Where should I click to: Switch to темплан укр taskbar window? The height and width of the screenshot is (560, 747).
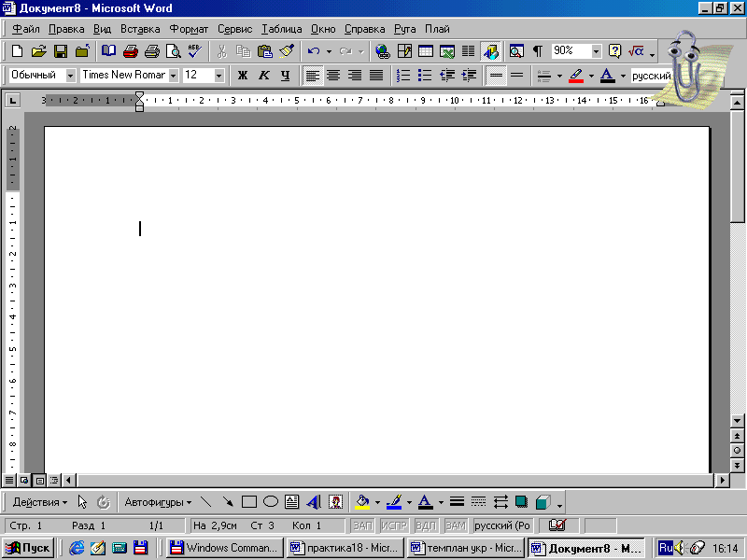point(465,548)
